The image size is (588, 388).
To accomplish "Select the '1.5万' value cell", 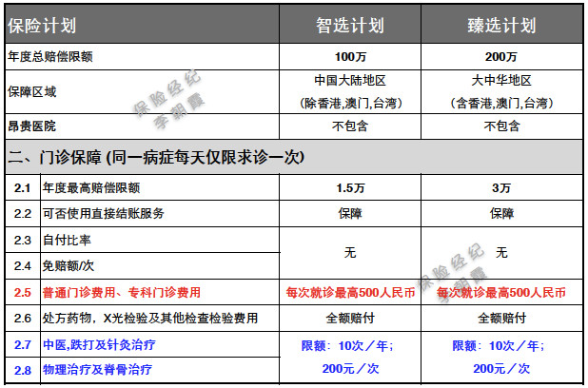I will point(350,187).
